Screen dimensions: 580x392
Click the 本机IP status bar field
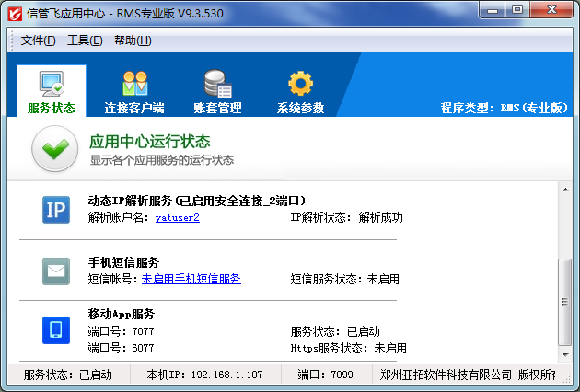tap(204, 375)
